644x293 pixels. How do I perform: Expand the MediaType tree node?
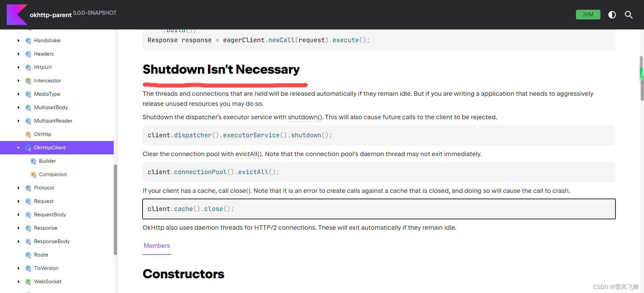point(19,94)
